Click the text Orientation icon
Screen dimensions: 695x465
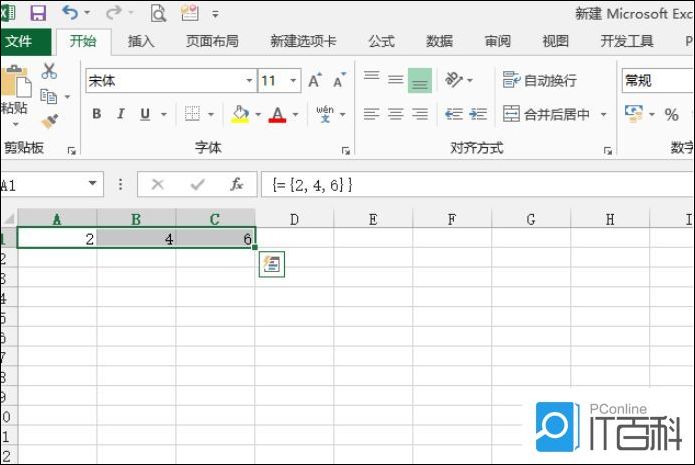click(454, 80)
